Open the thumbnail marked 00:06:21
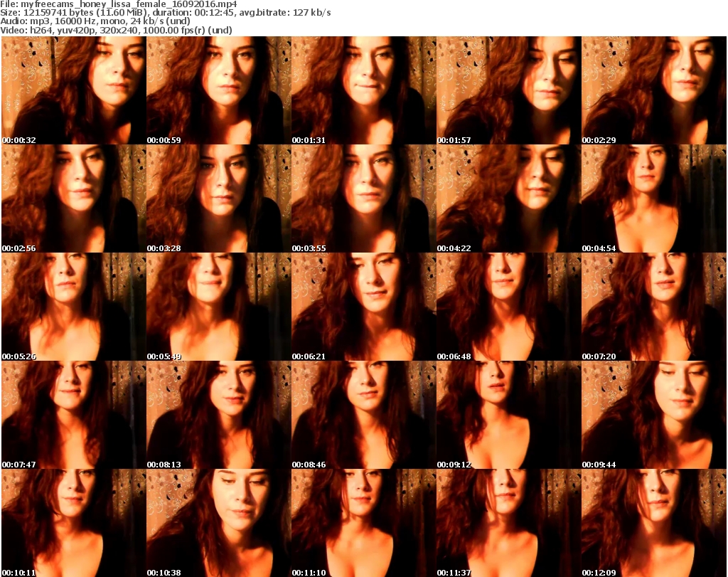Image resolution: width=728 pixels, height=577 pixels. (x=363, y=307)
